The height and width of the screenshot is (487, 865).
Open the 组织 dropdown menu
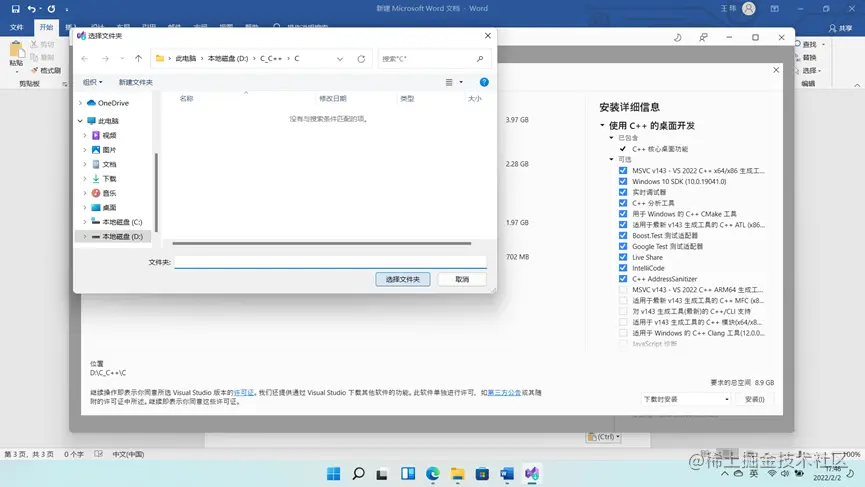point(92,82)
